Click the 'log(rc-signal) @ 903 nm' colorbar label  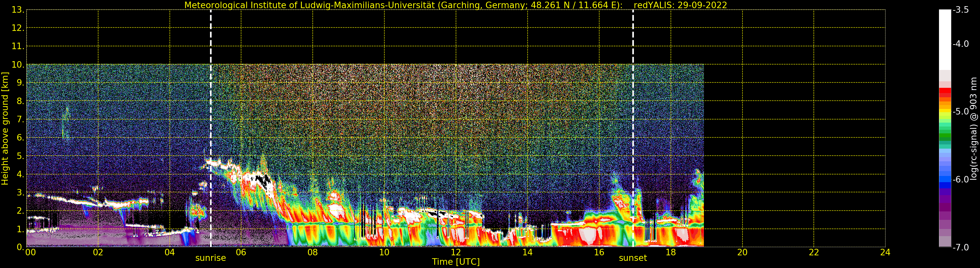coord(973,128)
